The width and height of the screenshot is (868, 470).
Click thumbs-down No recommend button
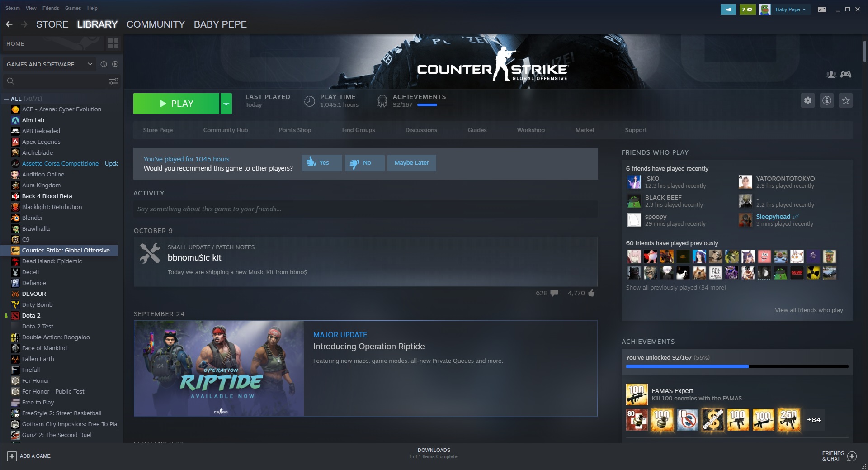tap(365, 163)
